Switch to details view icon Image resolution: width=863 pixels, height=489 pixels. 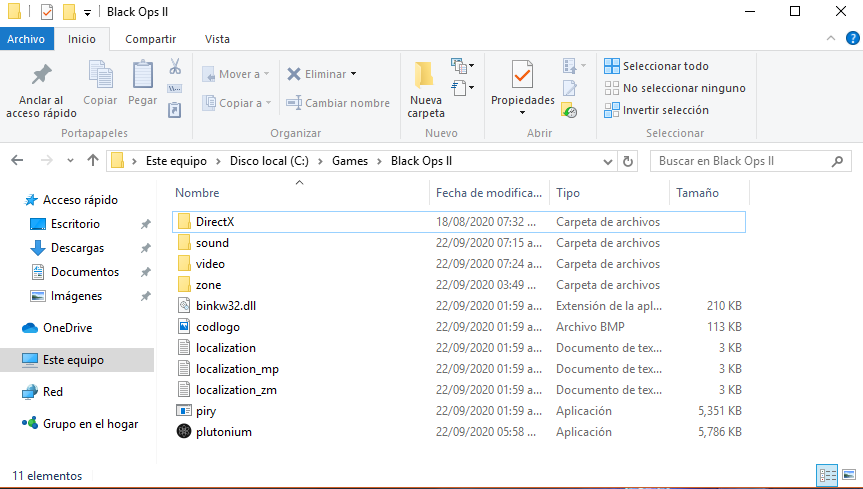(827, 475)
